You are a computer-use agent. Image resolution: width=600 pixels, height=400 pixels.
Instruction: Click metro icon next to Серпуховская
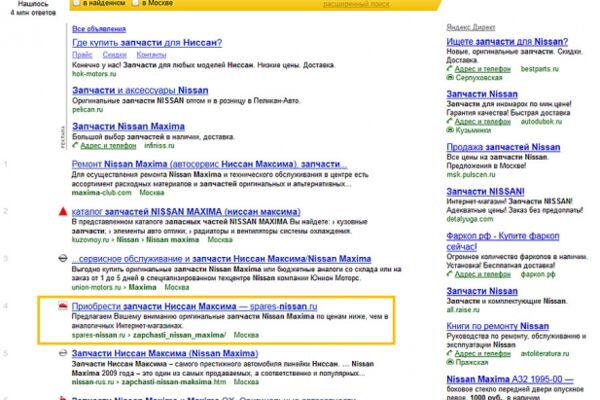tap(450, 77)
